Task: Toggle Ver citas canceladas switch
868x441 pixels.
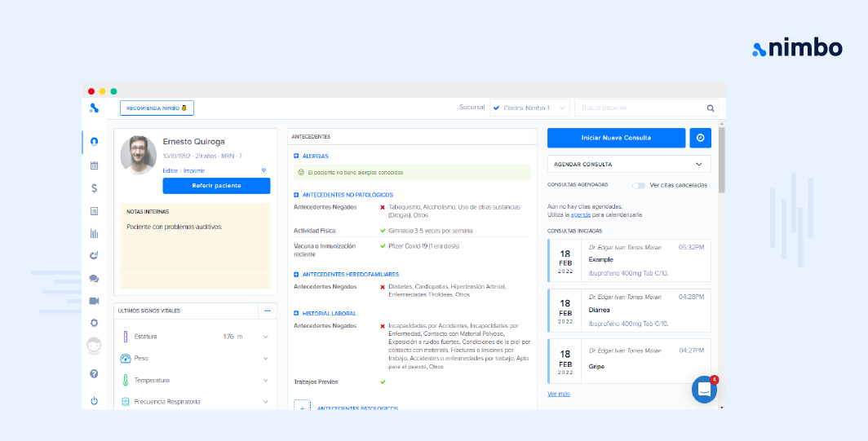Action: tap(639, 185)
